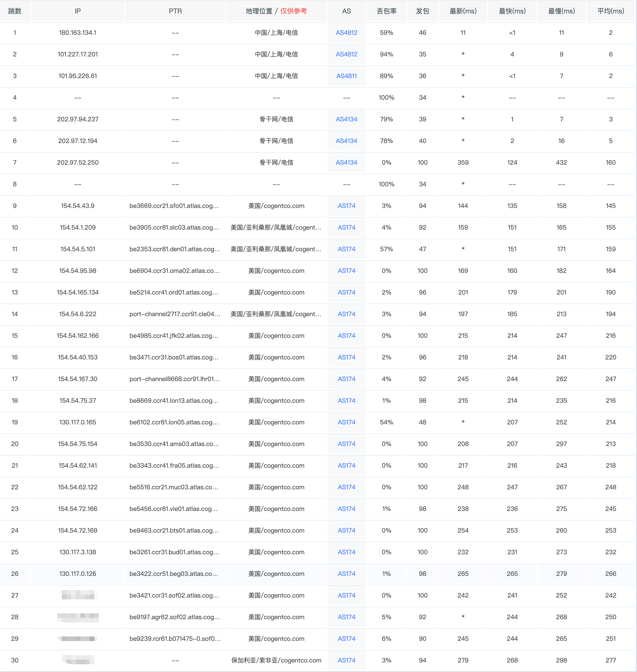637x672 pixels.
Task: Click blurred IP cell in hop 27
Action: coord(78,595)
